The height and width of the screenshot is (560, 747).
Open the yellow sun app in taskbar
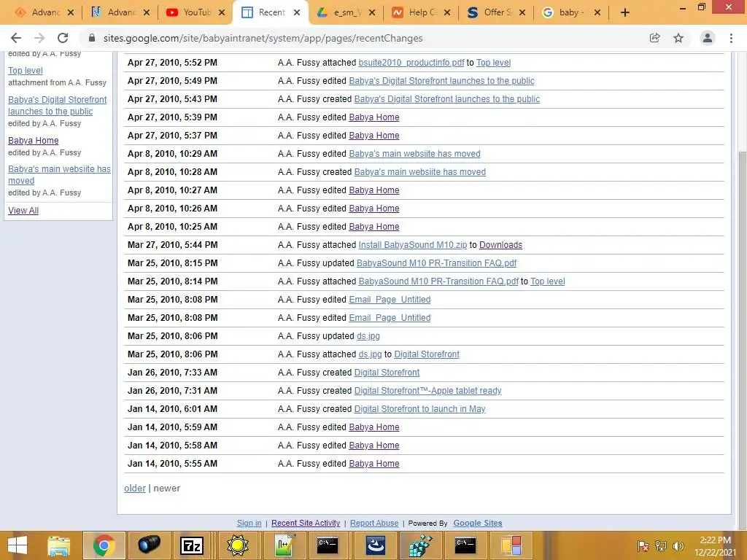238,545
